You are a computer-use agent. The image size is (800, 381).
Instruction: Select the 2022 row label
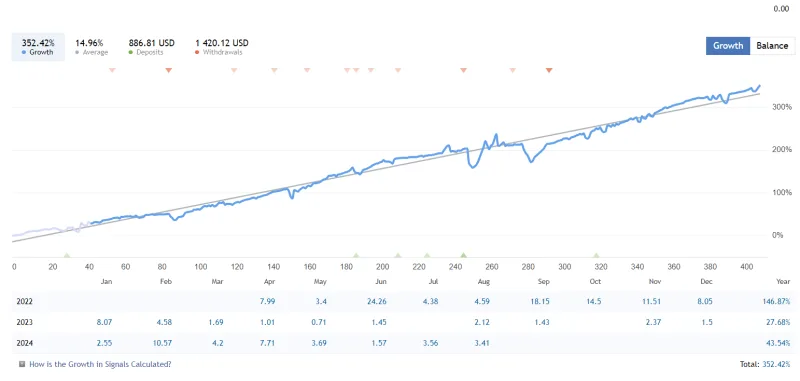coord(24,301)
